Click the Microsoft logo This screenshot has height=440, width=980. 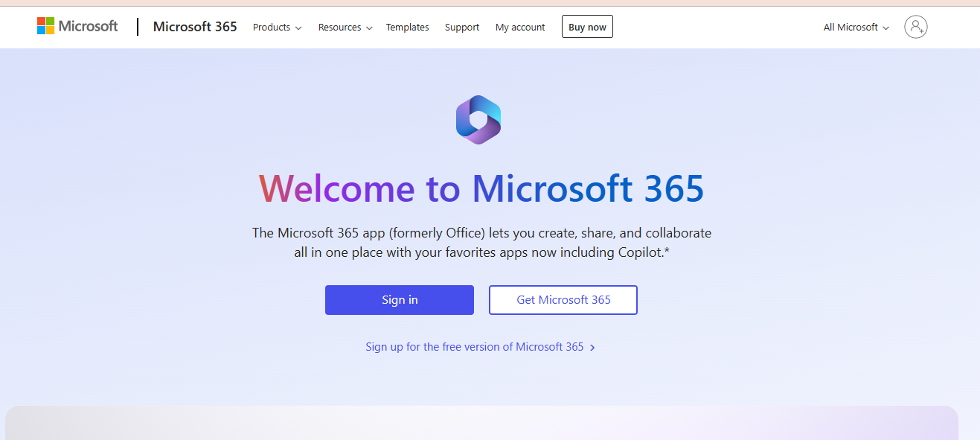77,27
